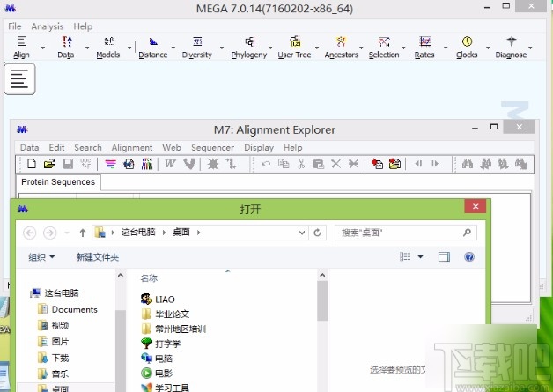Click the Data icon in MEGA toolbar

click(x=66, y=47)
